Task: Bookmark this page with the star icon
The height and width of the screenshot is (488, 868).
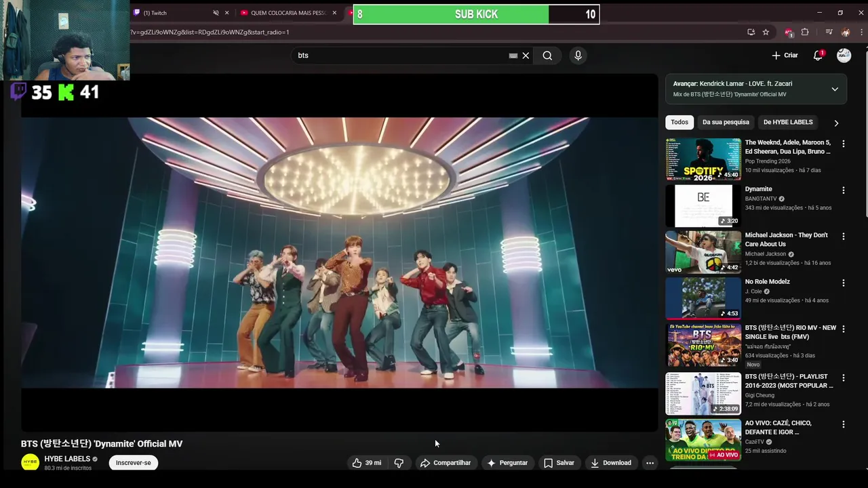Action: click(x=766, y=32)
